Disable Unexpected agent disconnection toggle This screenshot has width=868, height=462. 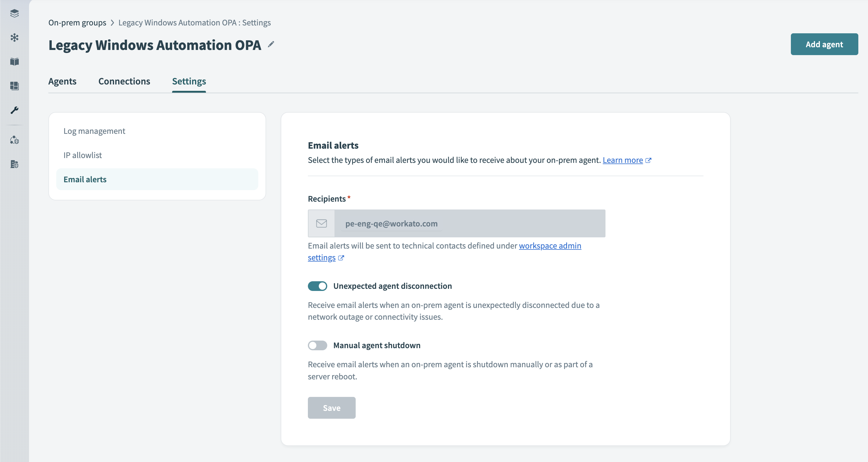pos(317,286)
